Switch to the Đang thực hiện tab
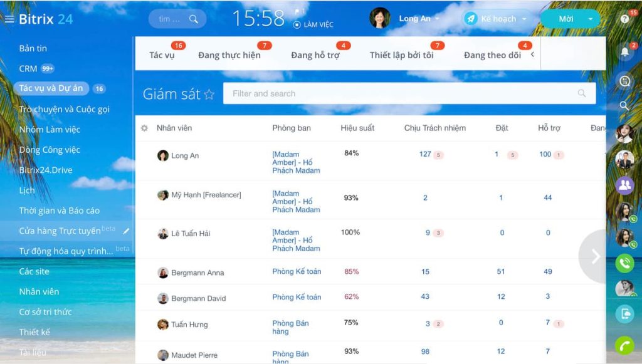The width and height of the screenshot is (642, 364). coord(229,55)
